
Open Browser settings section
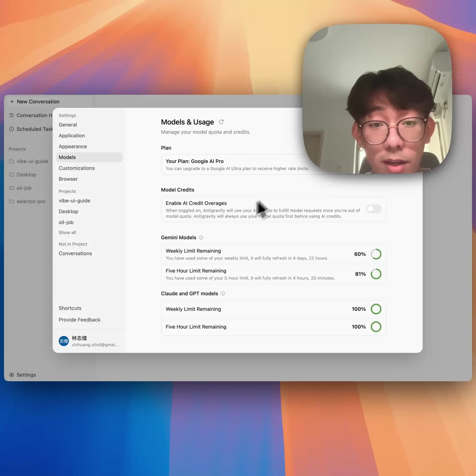point(89,179)
